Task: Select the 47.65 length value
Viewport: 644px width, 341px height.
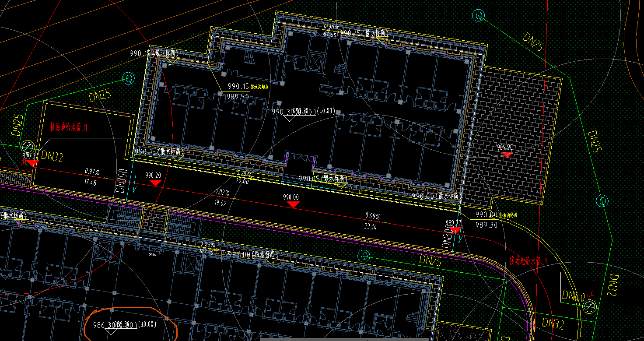Action: tap(329, 34)
